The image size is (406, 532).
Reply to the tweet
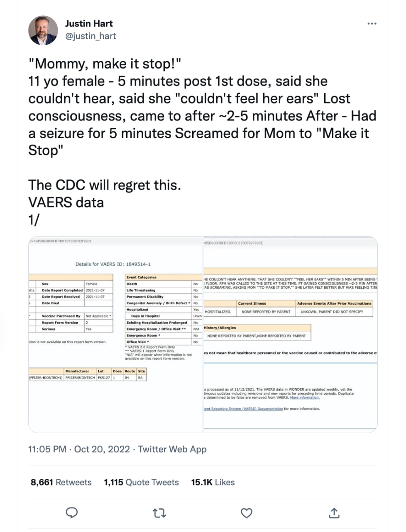[x=72, y=513]
